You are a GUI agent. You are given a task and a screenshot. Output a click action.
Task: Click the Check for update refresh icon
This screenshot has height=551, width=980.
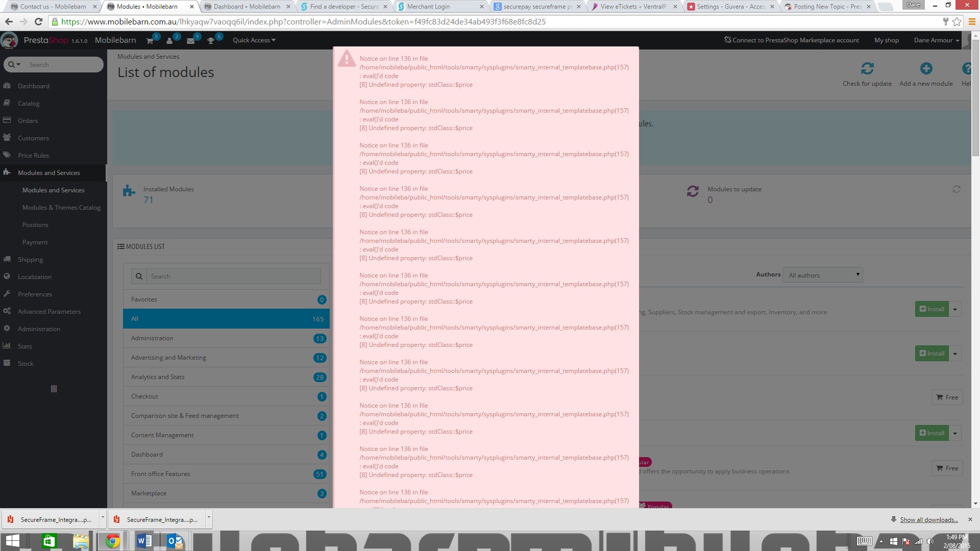867,68
